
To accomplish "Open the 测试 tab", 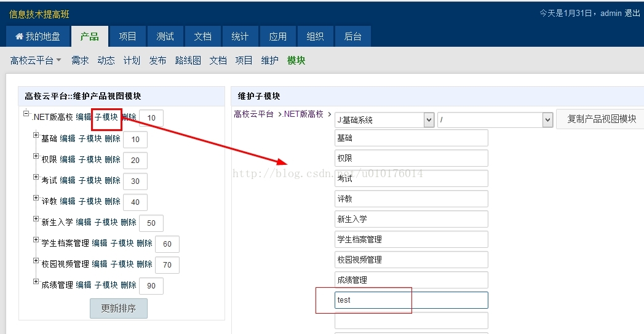I will (x=165, y=36).
